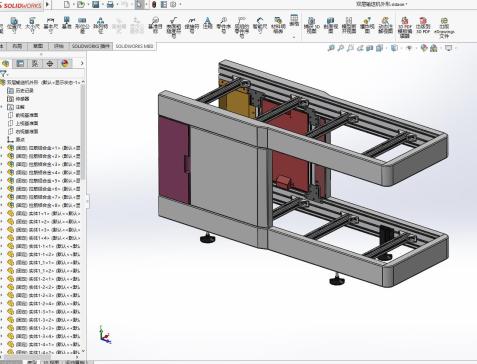The height and width of the screenshot is (364, 477).
Task: Open the 3D PDF Template Editor
Action: point(405,27)
